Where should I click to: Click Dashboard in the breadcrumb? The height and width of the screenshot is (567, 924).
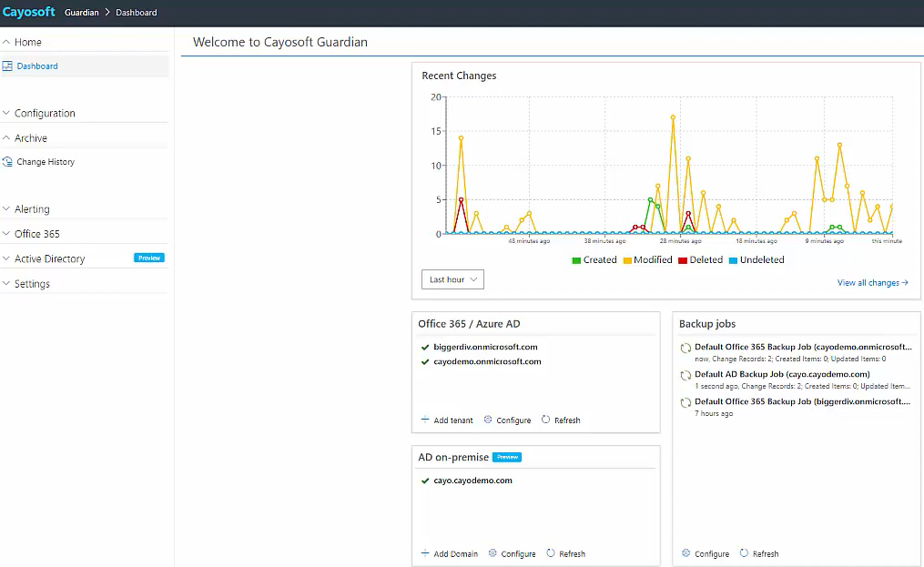pos(137,13)
